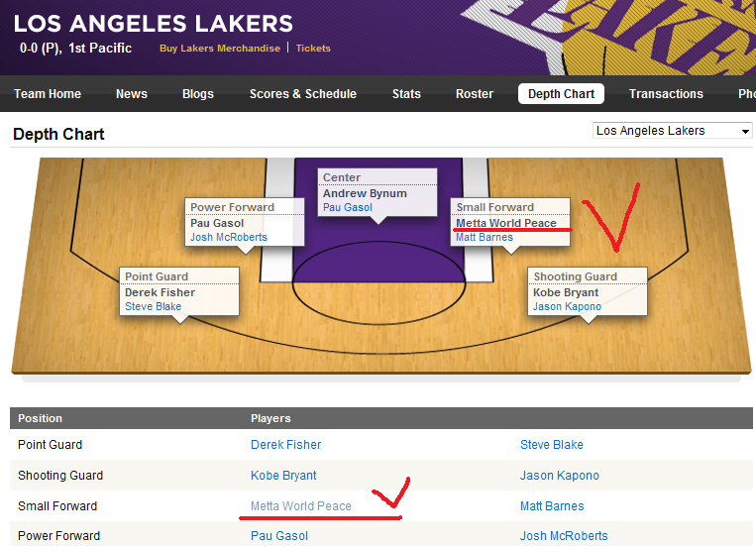
Task: Click Small Forward position cell in table
Action: pyautogui.click(x=57, y=506)
